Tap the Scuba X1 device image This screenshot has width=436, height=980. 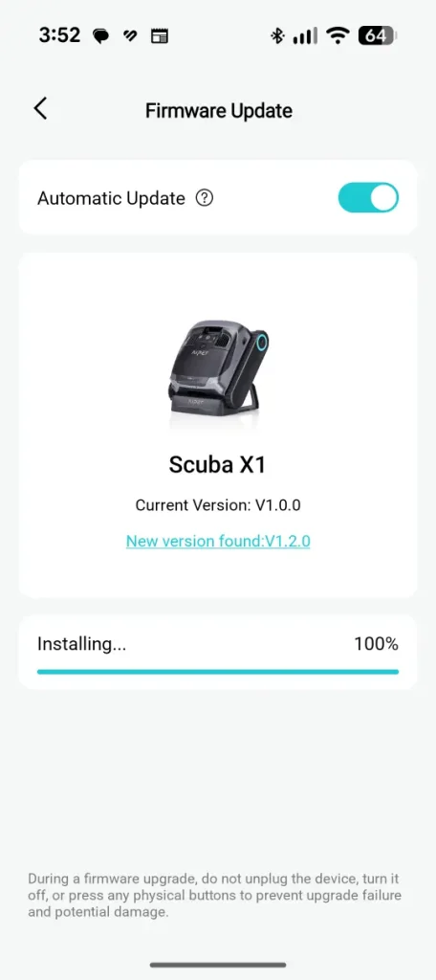pos(218,373)
